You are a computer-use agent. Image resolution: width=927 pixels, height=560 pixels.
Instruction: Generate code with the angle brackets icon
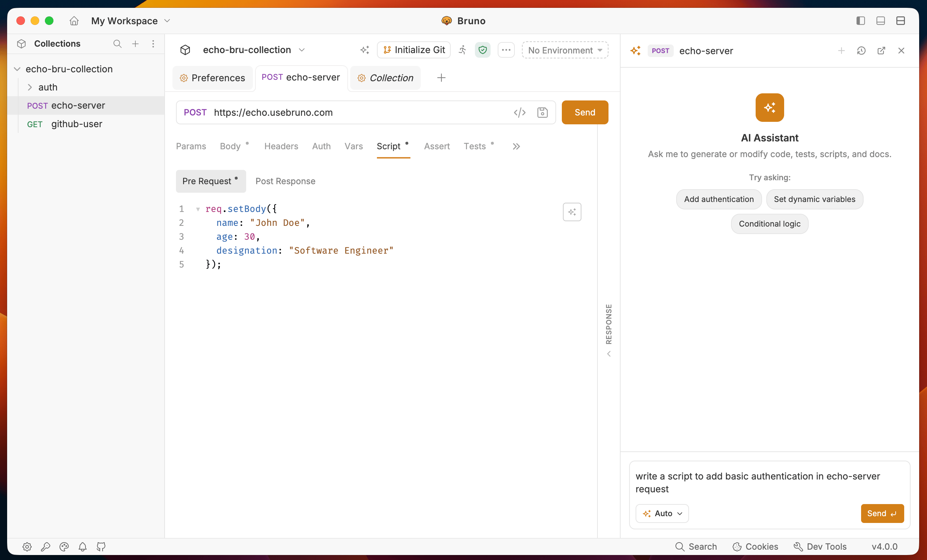[519, 113]
